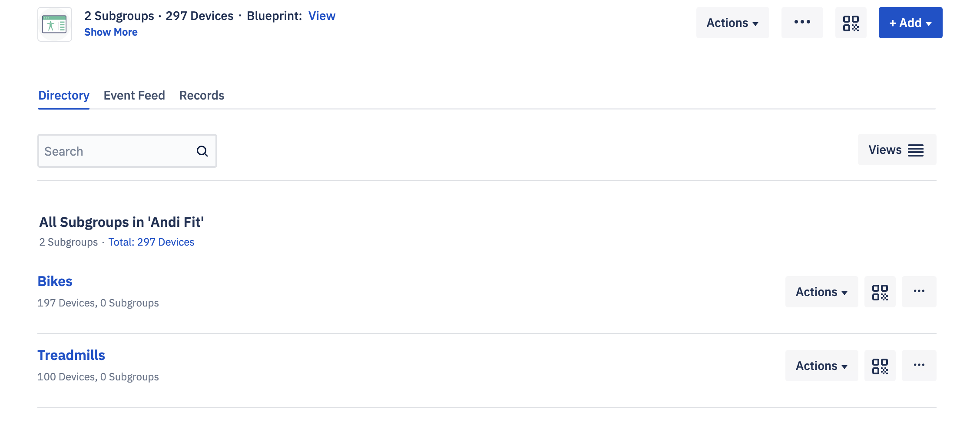The image size is (980, 433).
Task: Open more options for Bikes subgroup
Action: coord(919,292)
